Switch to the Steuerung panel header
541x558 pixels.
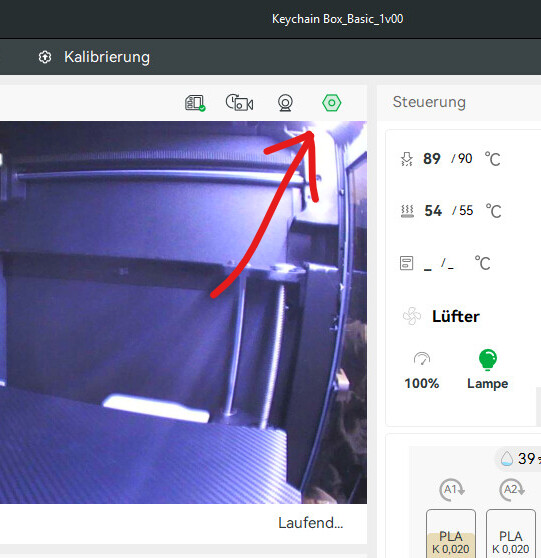coord(429,102)
